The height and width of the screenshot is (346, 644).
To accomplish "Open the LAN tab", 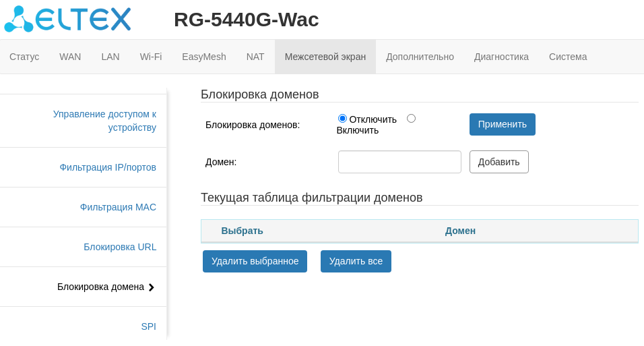I will (x=110, y=57).
